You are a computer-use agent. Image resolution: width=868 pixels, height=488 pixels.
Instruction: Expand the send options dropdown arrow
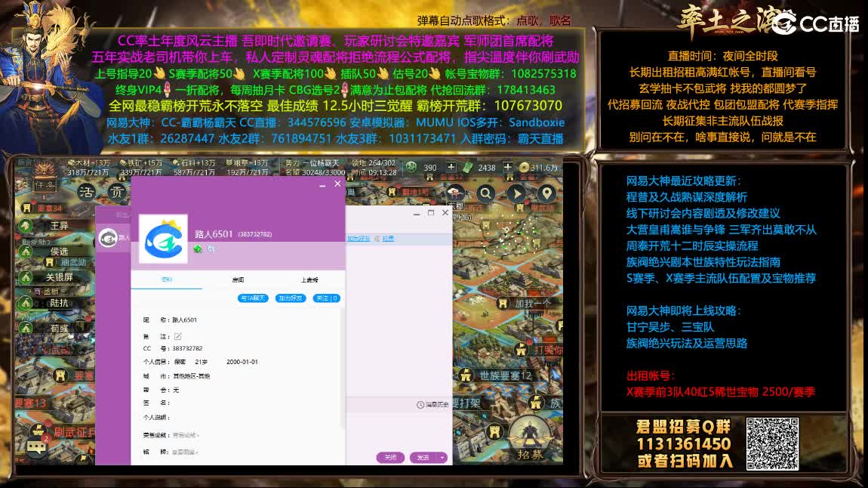pyautogui.click(x=442, y=458)
